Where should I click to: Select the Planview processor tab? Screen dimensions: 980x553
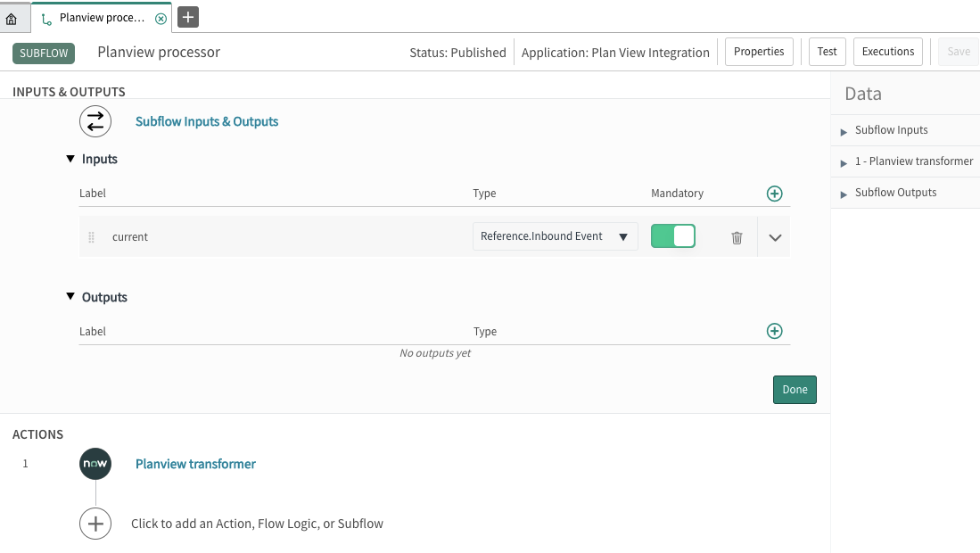point(102,18)
